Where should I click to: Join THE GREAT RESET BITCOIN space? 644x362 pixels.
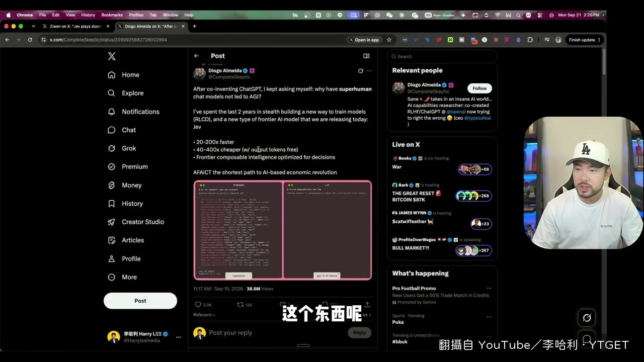[x=442, y=193]
